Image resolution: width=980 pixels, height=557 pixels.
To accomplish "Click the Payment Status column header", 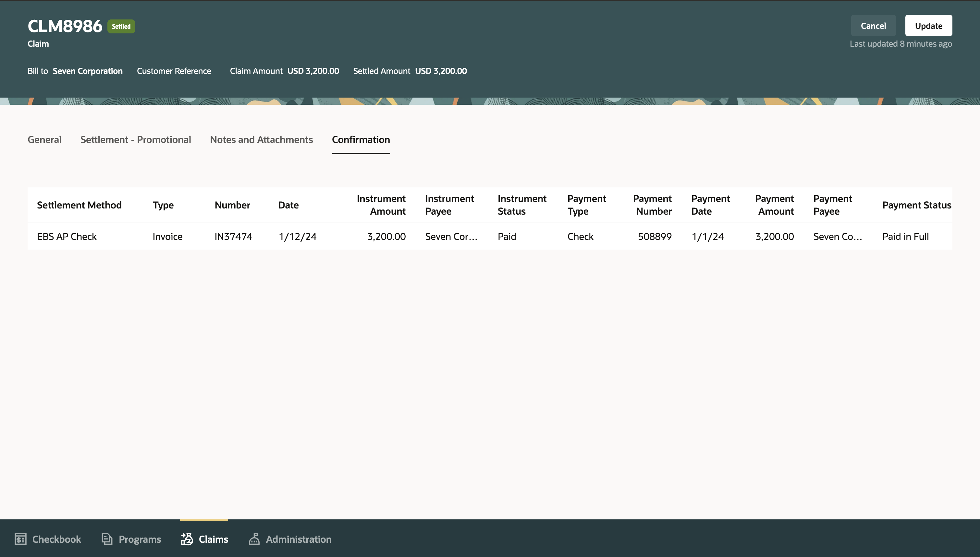I will click(916, 205).
